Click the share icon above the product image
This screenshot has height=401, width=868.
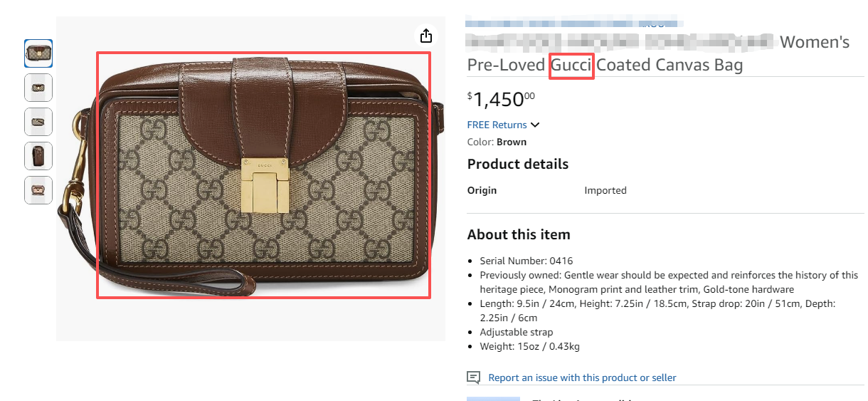(425, 36)
